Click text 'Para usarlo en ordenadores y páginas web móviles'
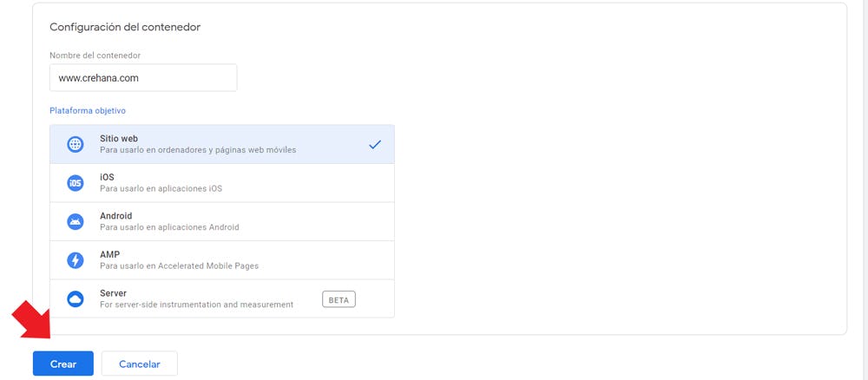 (198, 150)
